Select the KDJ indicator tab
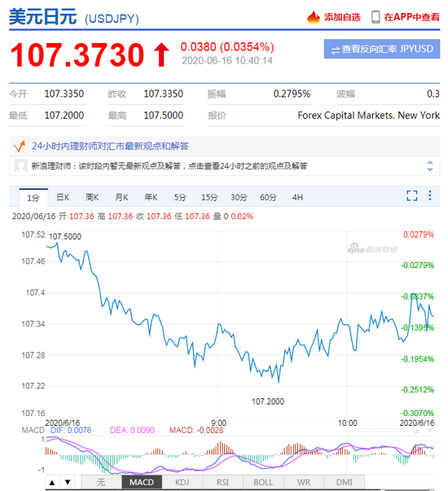Screen dimensions: 448x491 182,482
